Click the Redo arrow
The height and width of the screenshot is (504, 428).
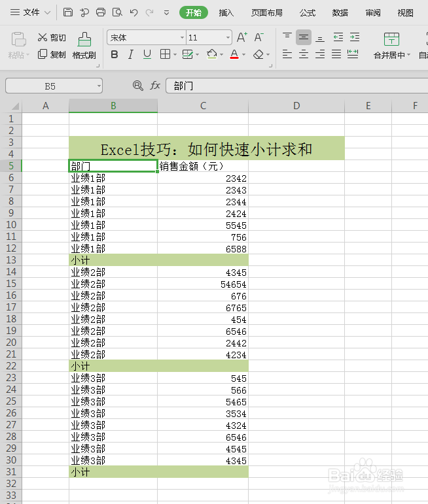click(x=149, y=12)
